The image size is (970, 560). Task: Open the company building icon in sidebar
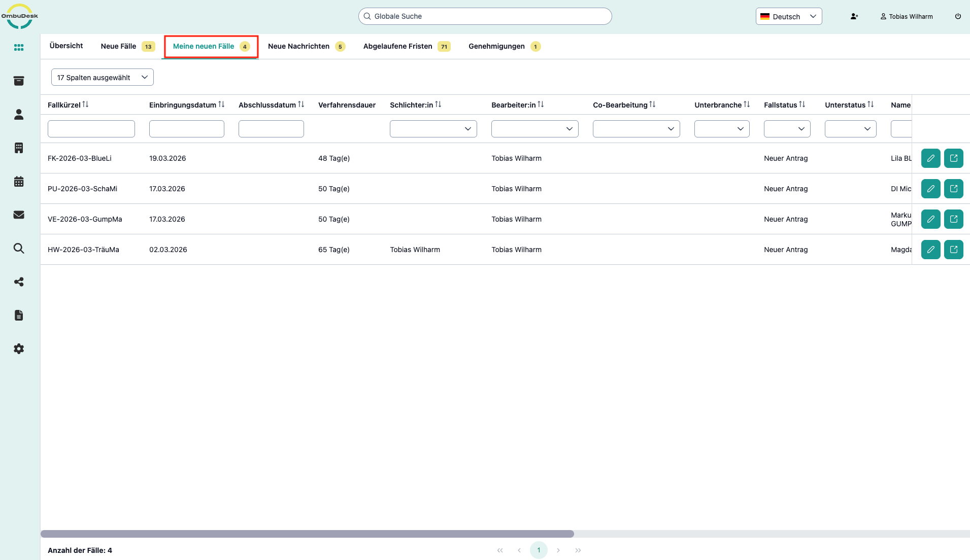point(19,148)
